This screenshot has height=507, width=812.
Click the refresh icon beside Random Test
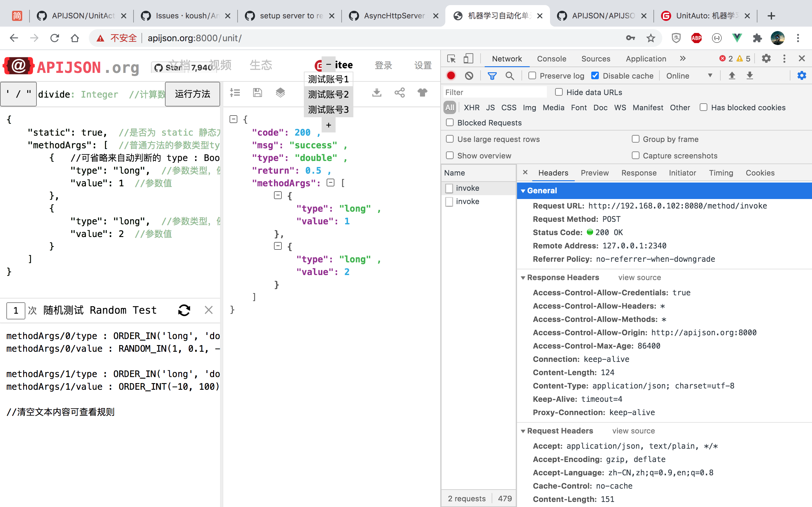(x=184, y=310)
